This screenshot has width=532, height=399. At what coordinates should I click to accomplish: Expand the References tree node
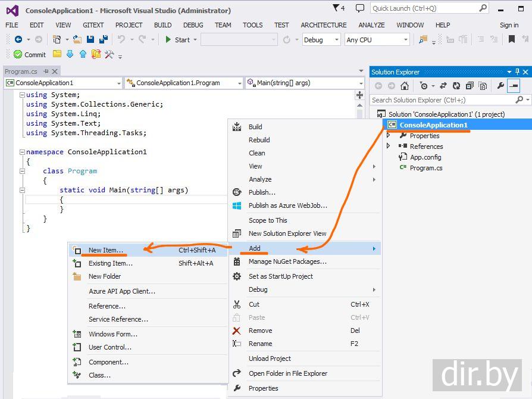[389, 146]
